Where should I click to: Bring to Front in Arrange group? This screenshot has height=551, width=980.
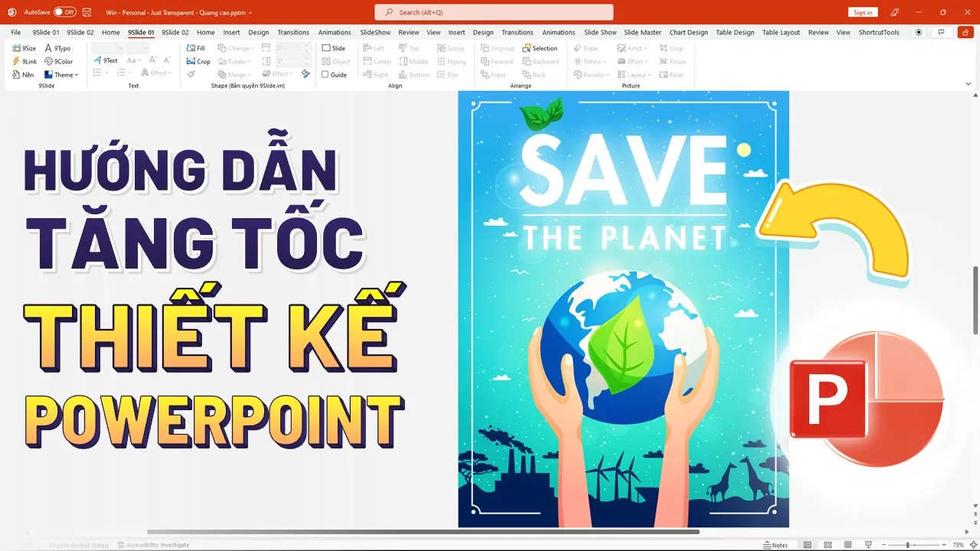pyautogui.click(x=493, y=75)
